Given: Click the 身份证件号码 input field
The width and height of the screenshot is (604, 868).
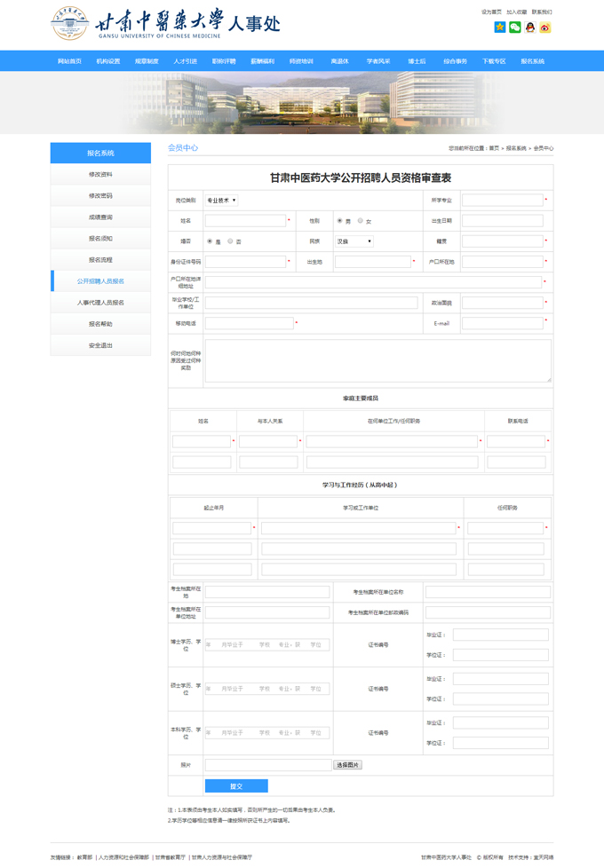Looking at the screenshot, I should (245, 262).
